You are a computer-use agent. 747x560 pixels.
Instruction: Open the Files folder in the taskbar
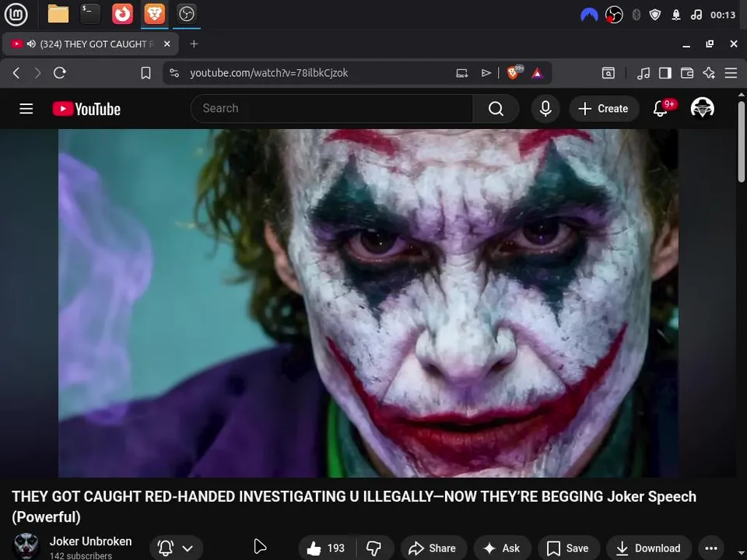pyautogui.click(x=58, y=14)
